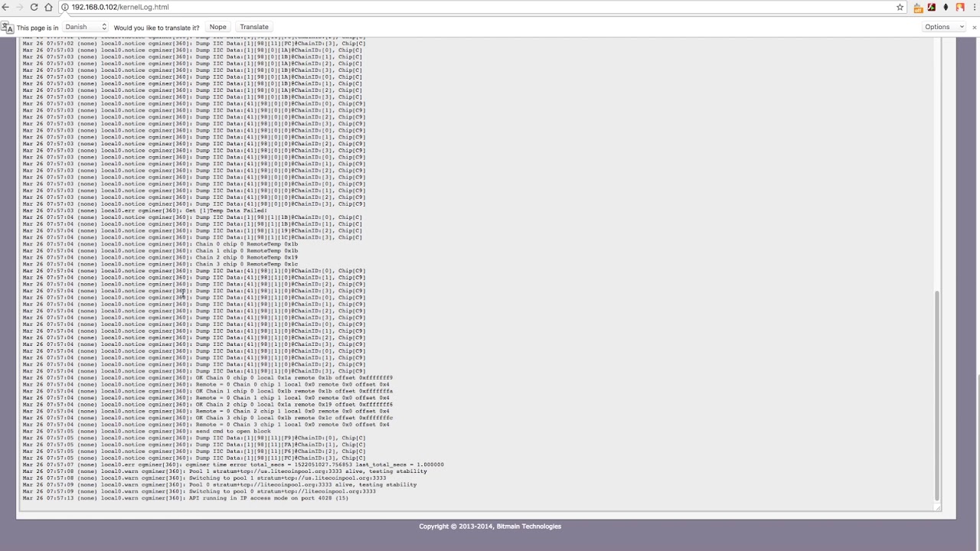Bookmark this page with the star icon
This screenshot has width=980, height=551.
pyautogui.click(x=900, y=7)
